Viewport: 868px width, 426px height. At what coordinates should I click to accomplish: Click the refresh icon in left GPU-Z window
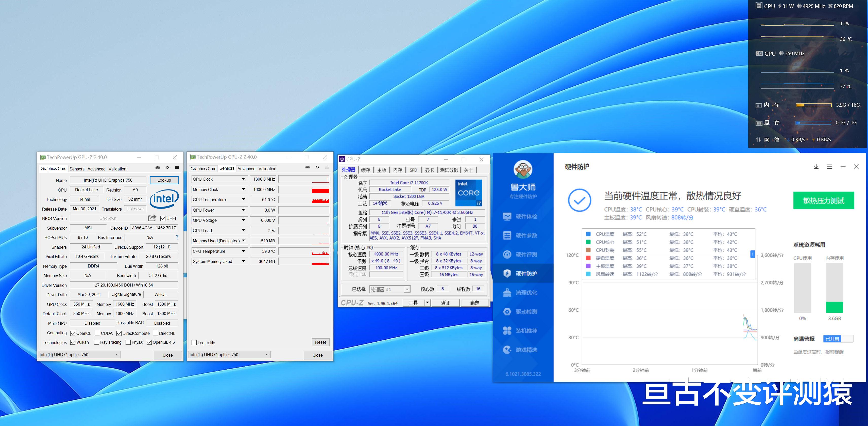167,168
